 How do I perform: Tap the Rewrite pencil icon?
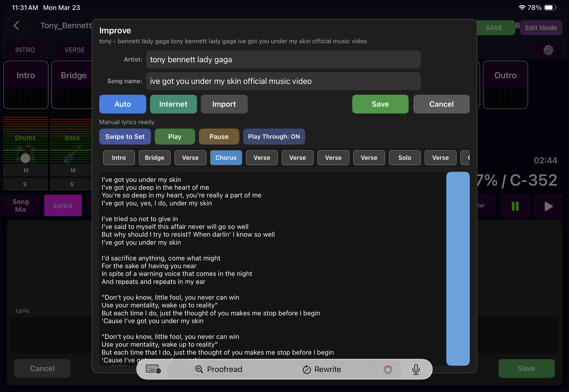(x=306, y=369)
